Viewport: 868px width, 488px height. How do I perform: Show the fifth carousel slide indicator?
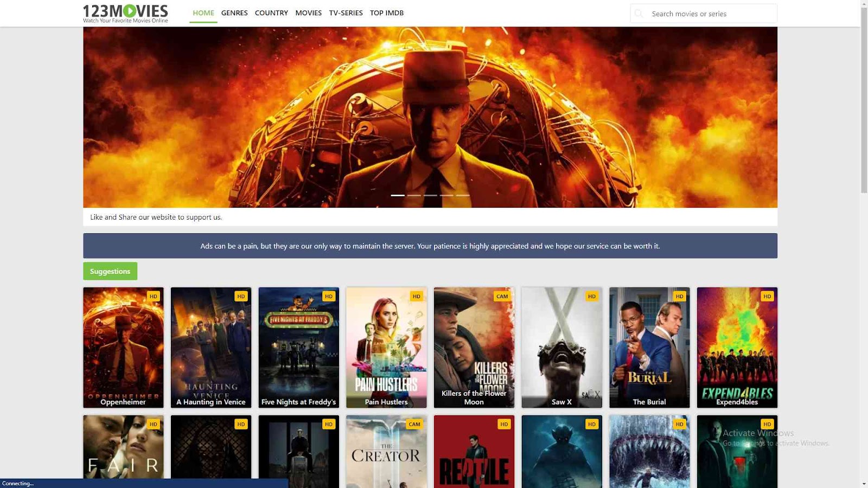(x=463, y=195)
